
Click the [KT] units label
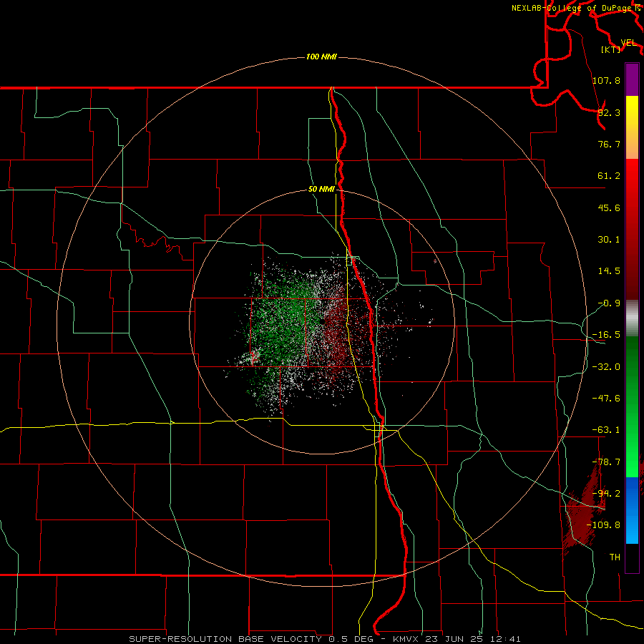[611, 49]
